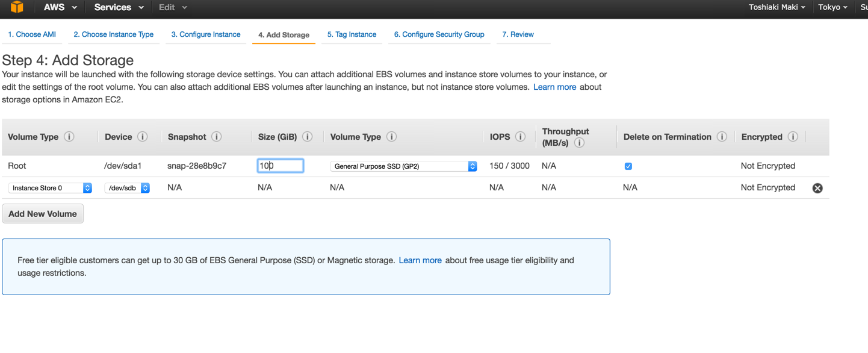Click info icon beside IOPS column header
The image size is (868, 353).
point(521,137)
